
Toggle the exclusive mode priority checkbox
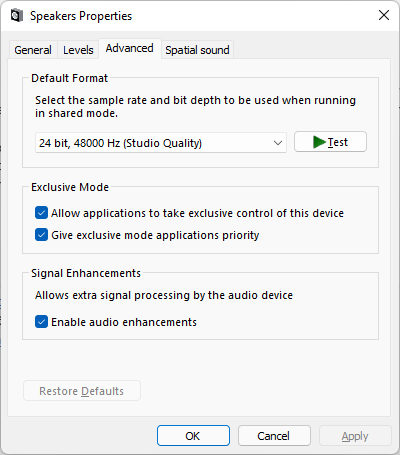41,235
